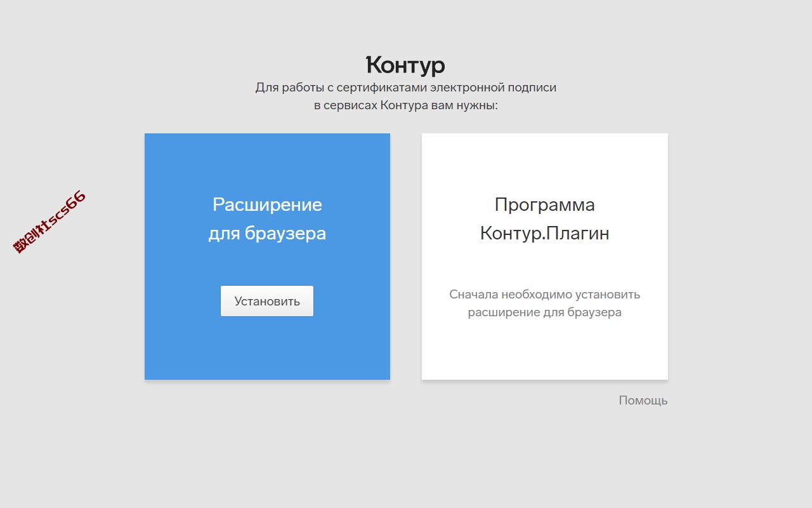
Task: Click text 'Сначала необходимо установить расширение для браузера'
Action: (x=545, y=304)
